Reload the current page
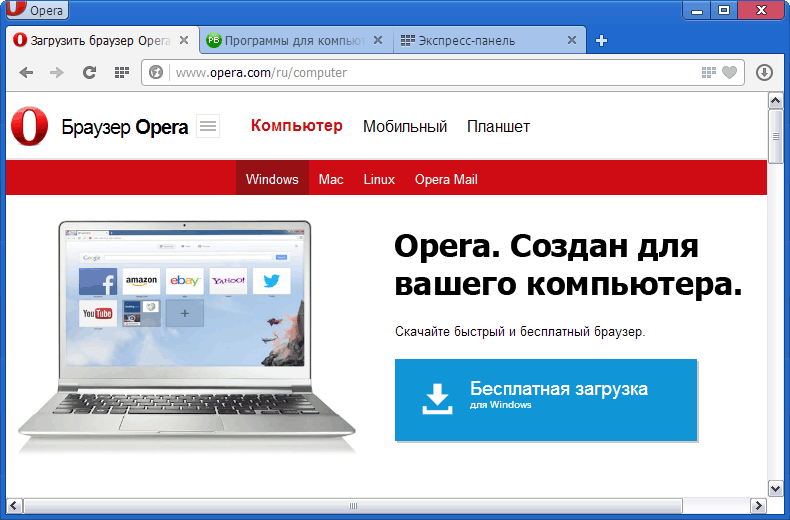The height and width of the screenshot is (520, 790). pos(89,73)
